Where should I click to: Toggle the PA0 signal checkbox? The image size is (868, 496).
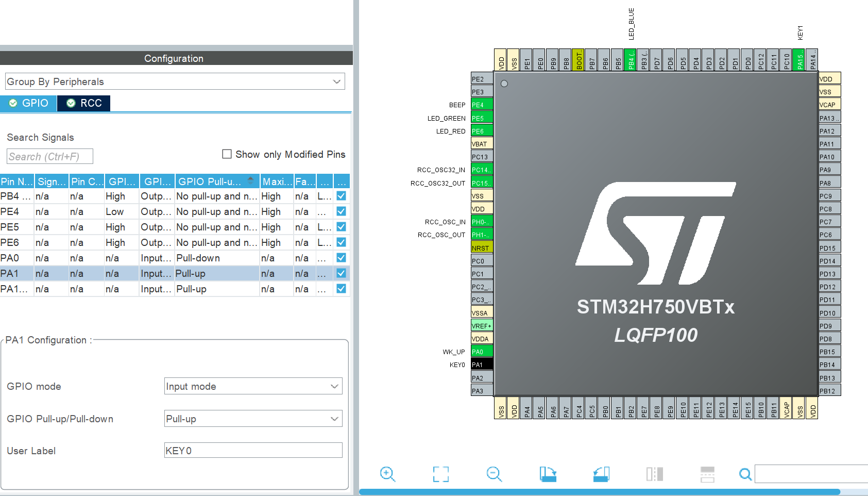[341, 258]
